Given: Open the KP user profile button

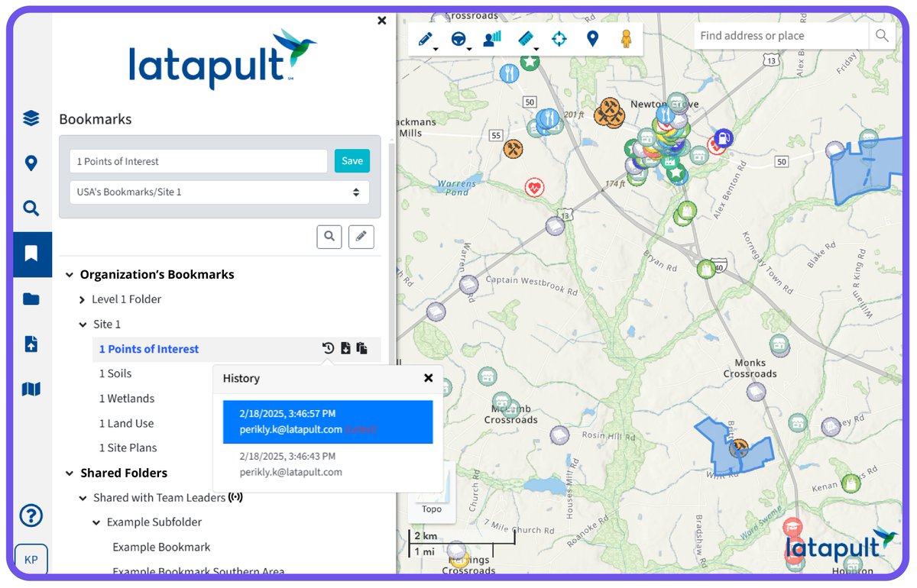Looking at the screenshot, I should point(31,560).
